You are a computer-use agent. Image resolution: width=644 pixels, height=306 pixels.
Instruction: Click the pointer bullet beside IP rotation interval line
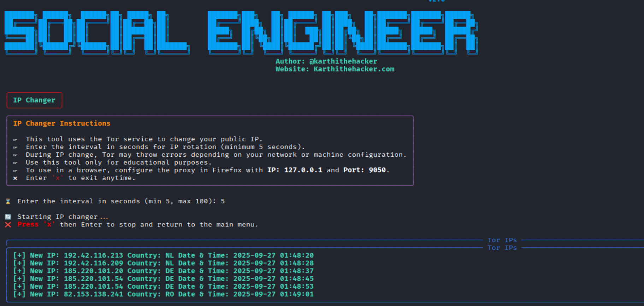click(x=15, y=147)
